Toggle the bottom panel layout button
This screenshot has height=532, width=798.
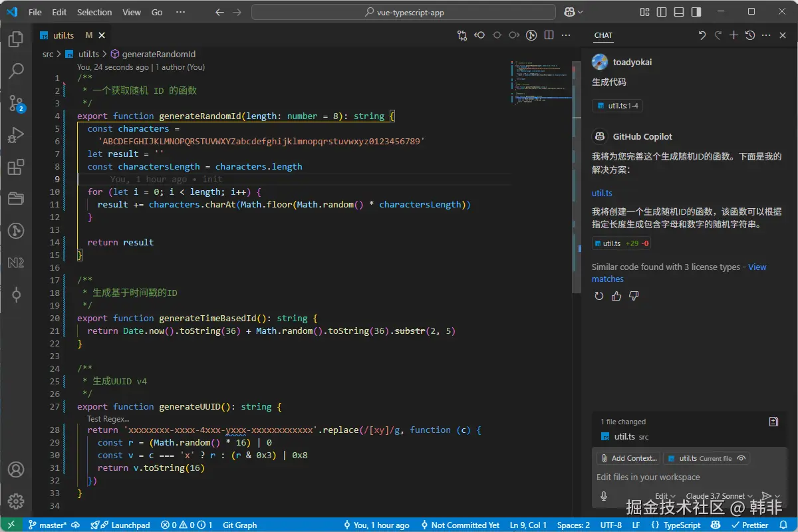click(x=678, y=12)
